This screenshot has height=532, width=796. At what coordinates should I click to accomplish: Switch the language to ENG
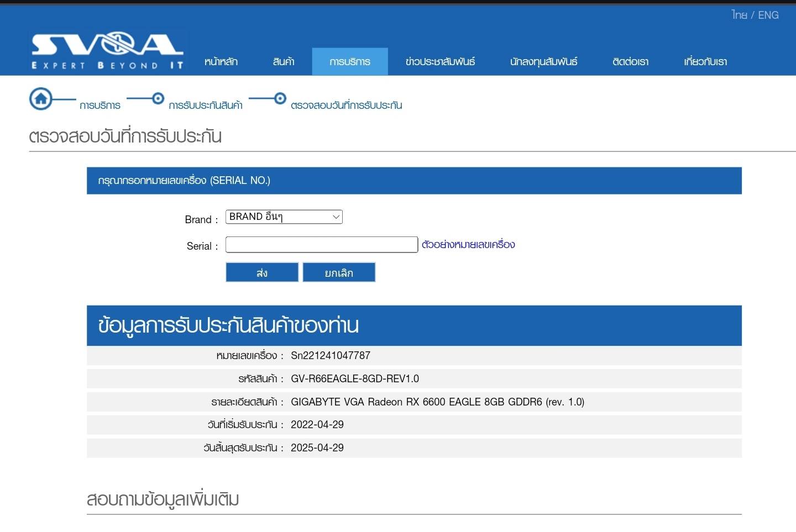click(x=768, y=15)
